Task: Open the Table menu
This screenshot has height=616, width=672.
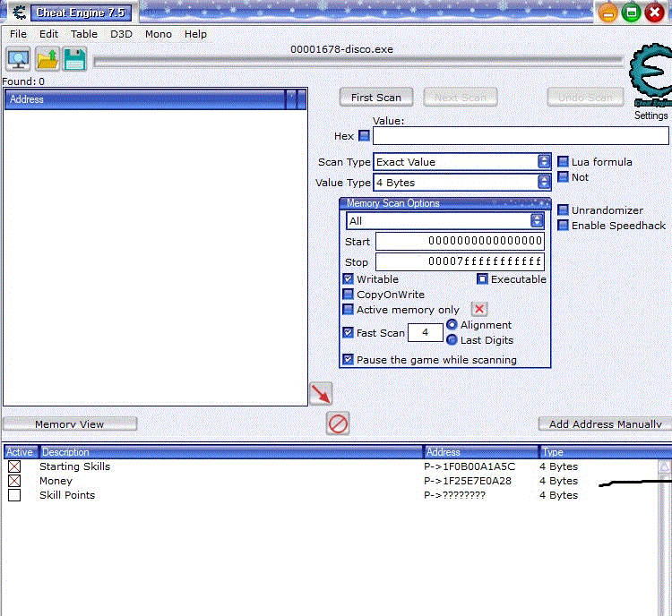Action: click(x=84, y=34)
